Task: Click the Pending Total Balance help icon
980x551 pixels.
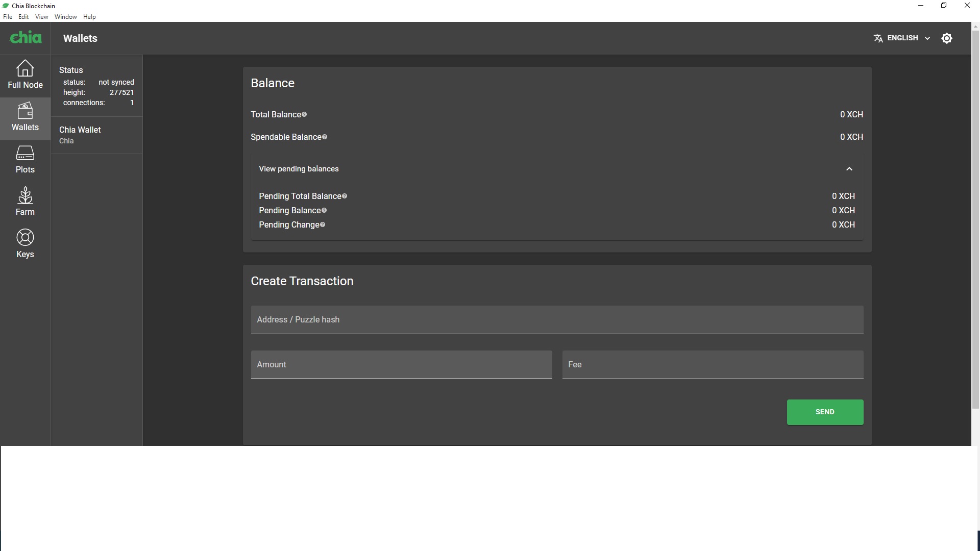Action: click(345, 196)
